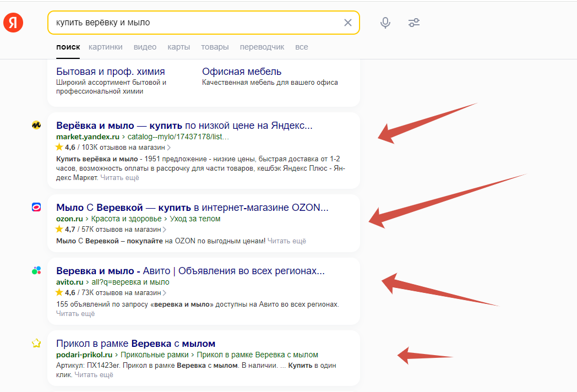Image resolution: width=577 pixels, height=392 pixels.
Task: Click 'Читать ещё' in the Yandex Market snippet
Action: point(119,178)
